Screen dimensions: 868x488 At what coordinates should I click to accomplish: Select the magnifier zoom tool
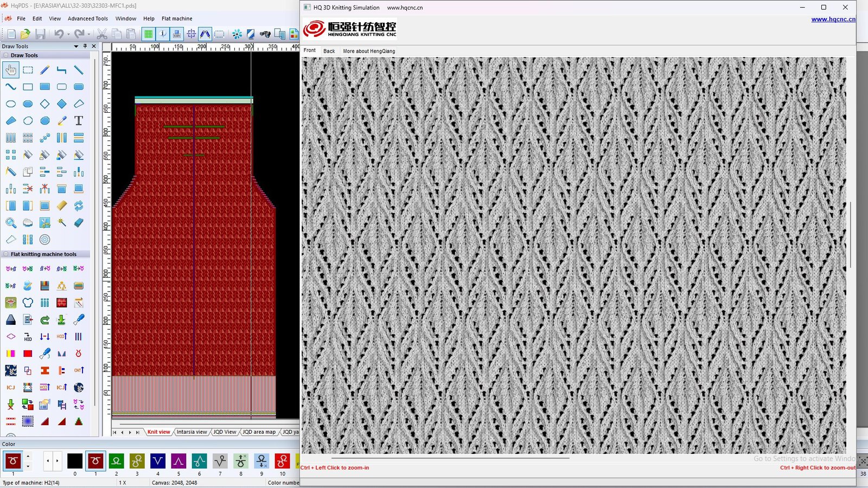pyautogui.click(x=11, y=222)
